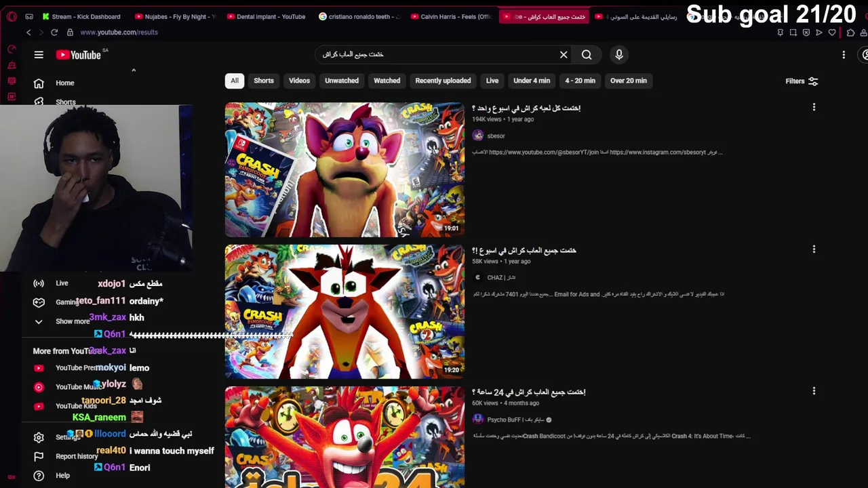Open the YouTube Premium sidebar icon
Screen dimensions: 868x488
click(39, 368)
